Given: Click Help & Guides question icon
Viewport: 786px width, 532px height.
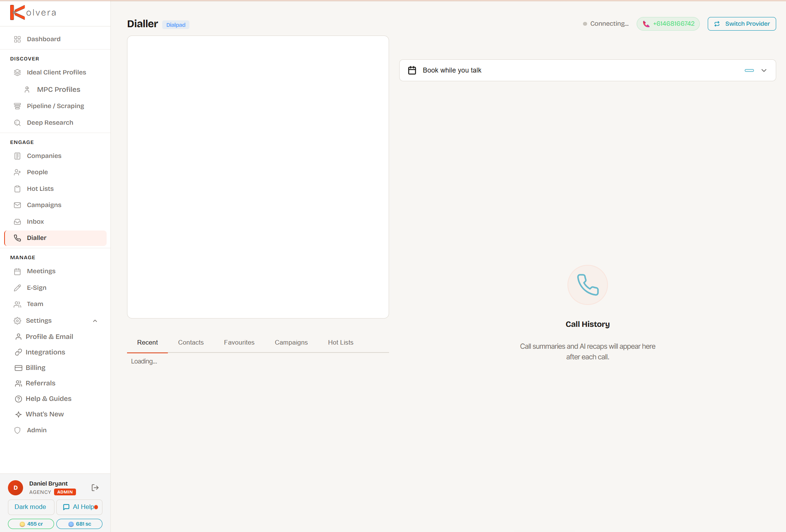Looking at the screenshot, I should click(19, 399).
